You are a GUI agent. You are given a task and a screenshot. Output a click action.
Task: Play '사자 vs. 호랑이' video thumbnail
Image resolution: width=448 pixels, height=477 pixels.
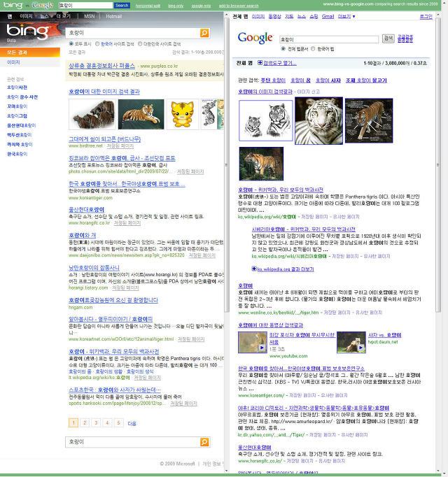tap(351, 342)
